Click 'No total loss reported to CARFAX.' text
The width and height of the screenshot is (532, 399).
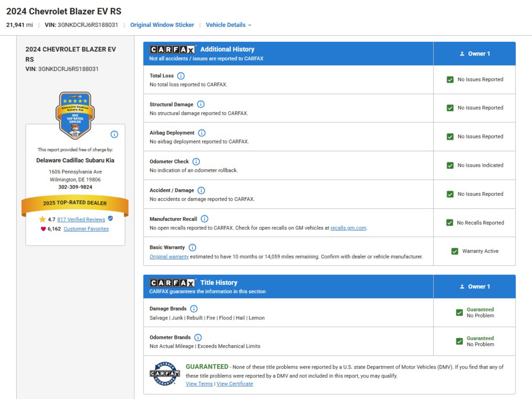coord(188,85)
